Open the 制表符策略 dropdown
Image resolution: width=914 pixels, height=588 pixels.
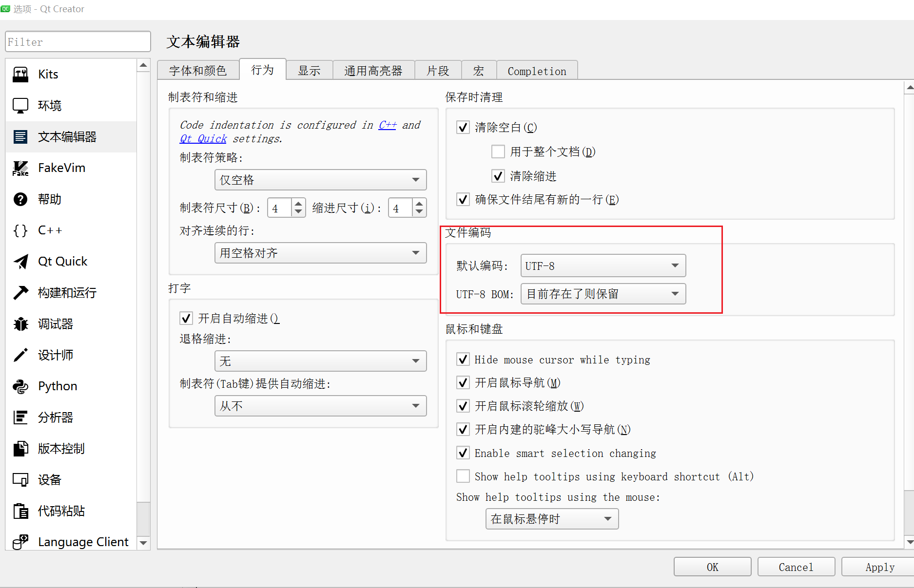(320, 180)
